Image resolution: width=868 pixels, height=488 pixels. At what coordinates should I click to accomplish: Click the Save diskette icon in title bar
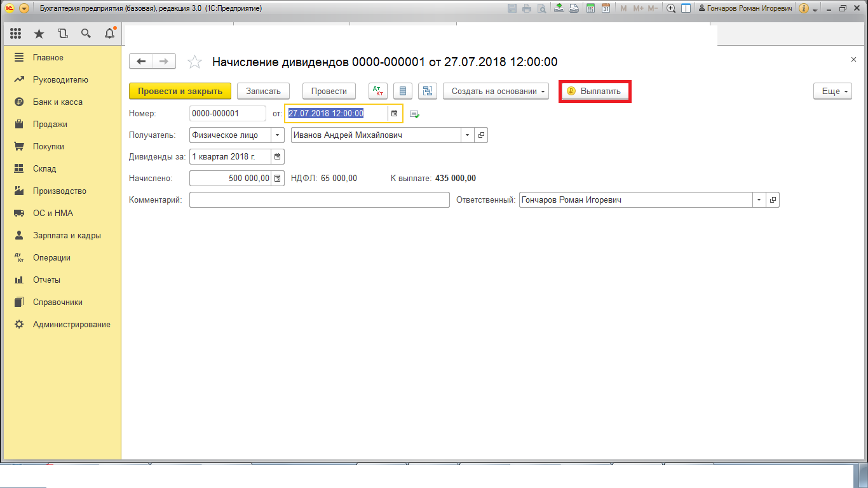513,8
